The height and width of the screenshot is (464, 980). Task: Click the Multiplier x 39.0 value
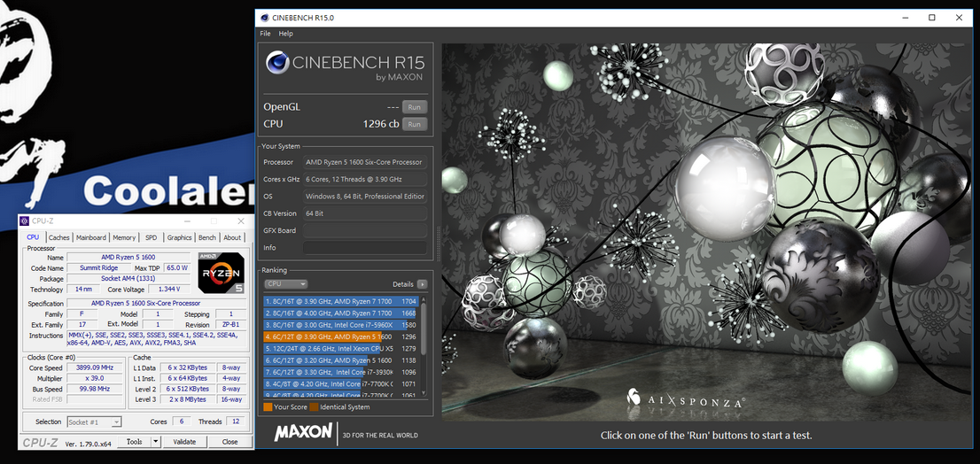click(x=95, y=378)
